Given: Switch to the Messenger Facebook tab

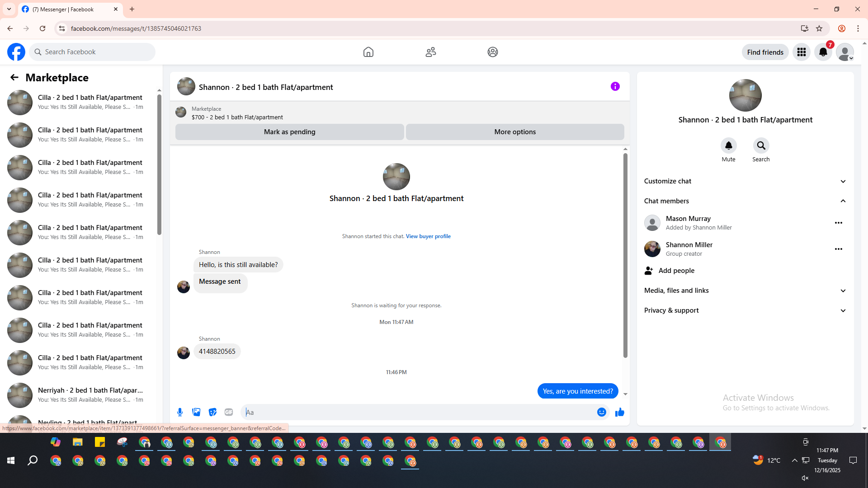Looking at the screenshot, I should point(70,9).
